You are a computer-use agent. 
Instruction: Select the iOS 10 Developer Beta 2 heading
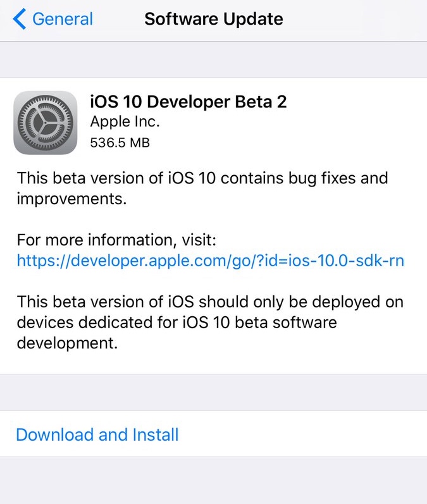(x=189, y=101)
